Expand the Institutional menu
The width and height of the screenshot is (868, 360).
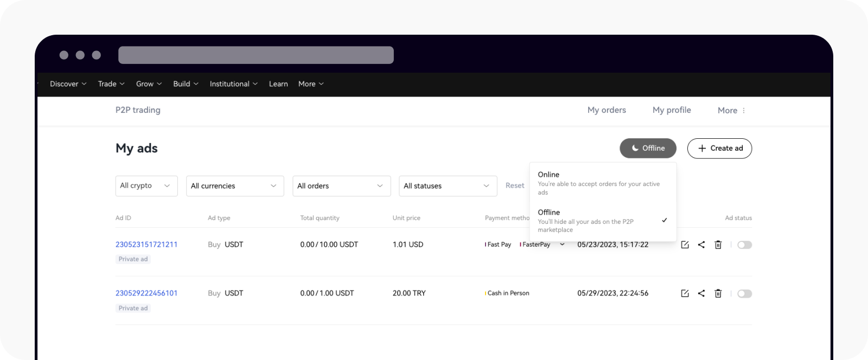point(234,84)
